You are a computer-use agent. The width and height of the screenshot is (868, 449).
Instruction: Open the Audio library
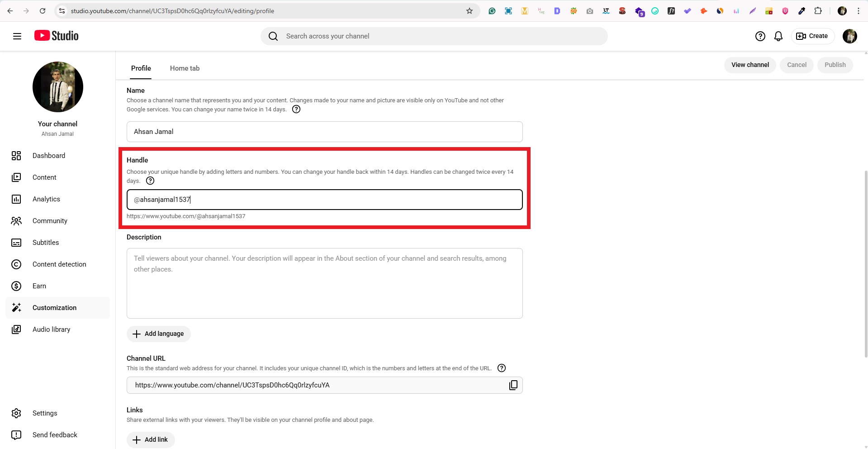click(x=16, y=329)
